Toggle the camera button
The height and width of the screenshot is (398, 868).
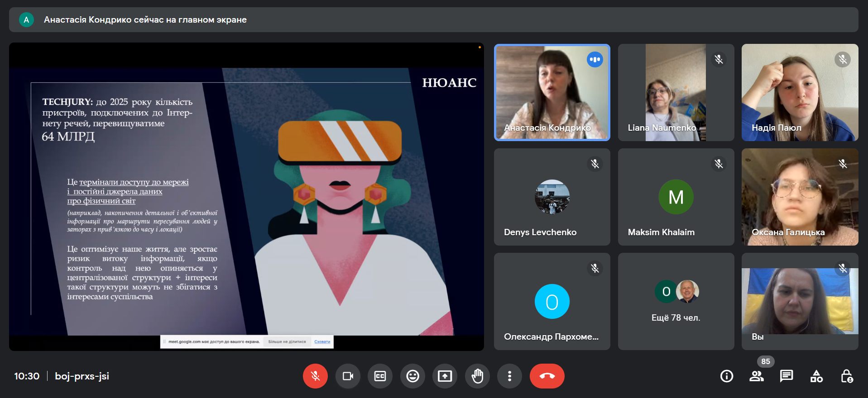pyautogui.click(x=348, y=376)
